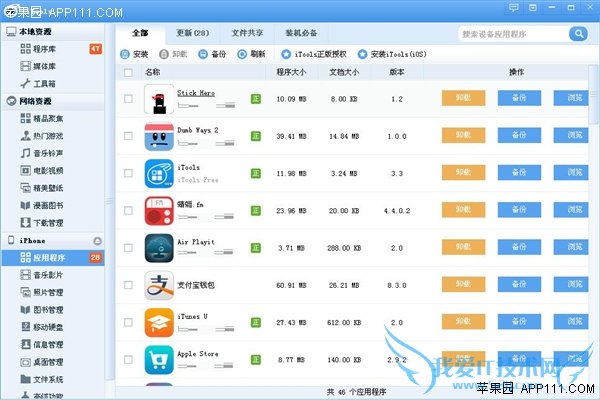
Task: Tick the Air Playit checkbox
Action: (x=128, y=248)
